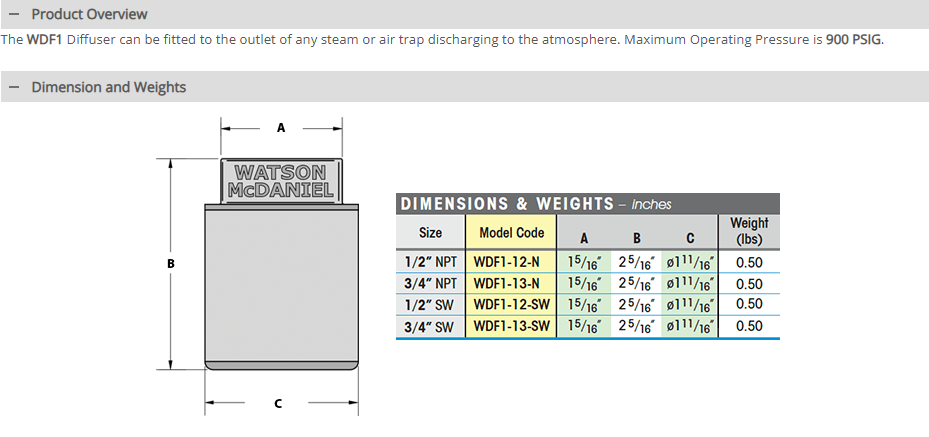
Task: Collapse the Dimension and Weights minus icon
Action: pyautogui.click(x=13, y=87)
